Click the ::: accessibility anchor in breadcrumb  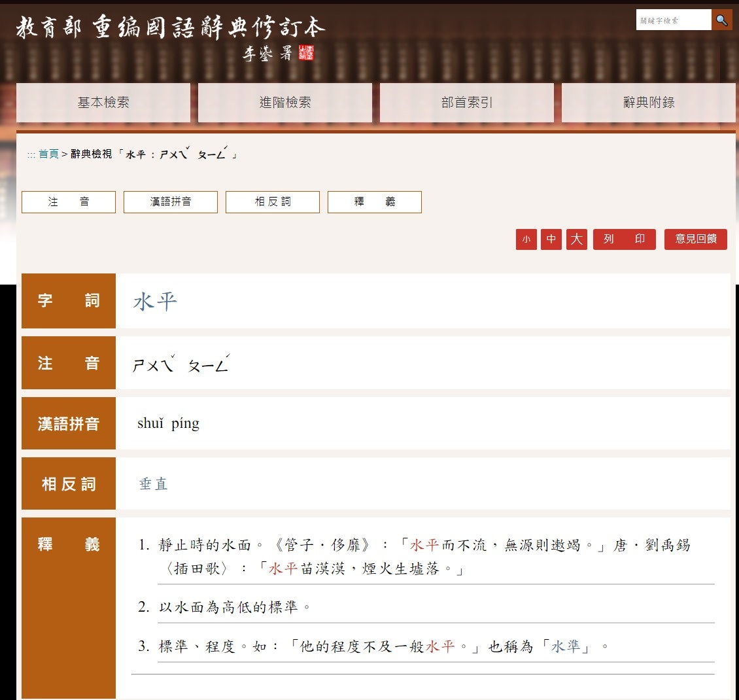tap(31, 154)
